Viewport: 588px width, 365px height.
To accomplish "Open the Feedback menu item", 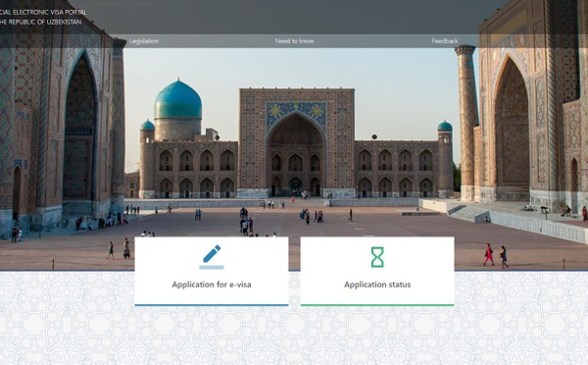I will click(x=445, y=41).
